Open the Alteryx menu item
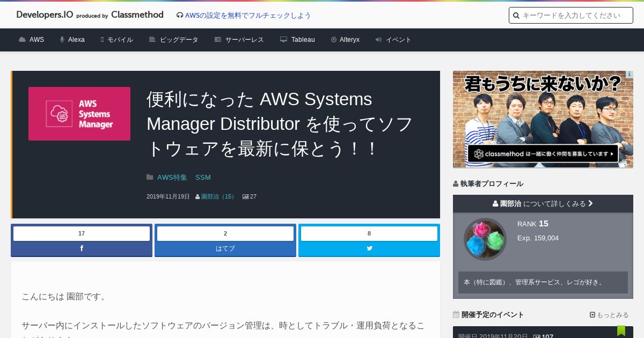 [x=349, y=40]
